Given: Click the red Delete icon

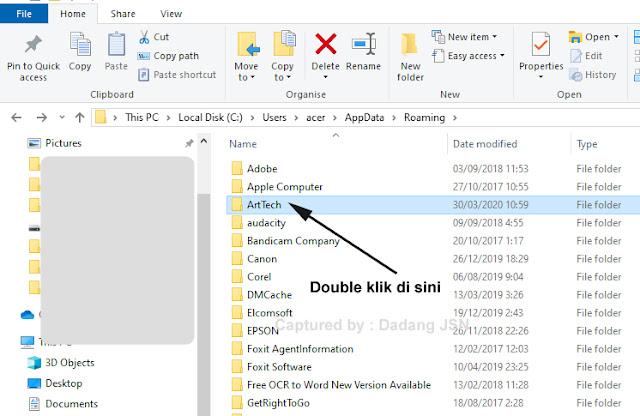Looking at the screenshot, I should (325, 44).
